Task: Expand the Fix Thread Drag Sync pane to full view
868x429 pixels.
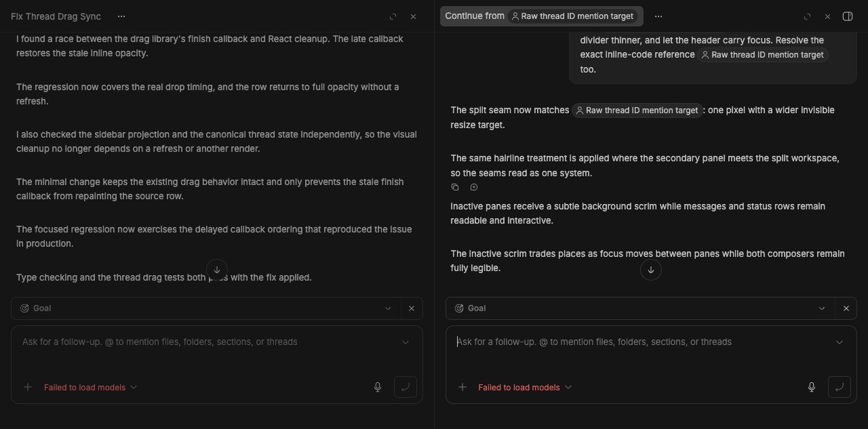Action: pos(393,16)
